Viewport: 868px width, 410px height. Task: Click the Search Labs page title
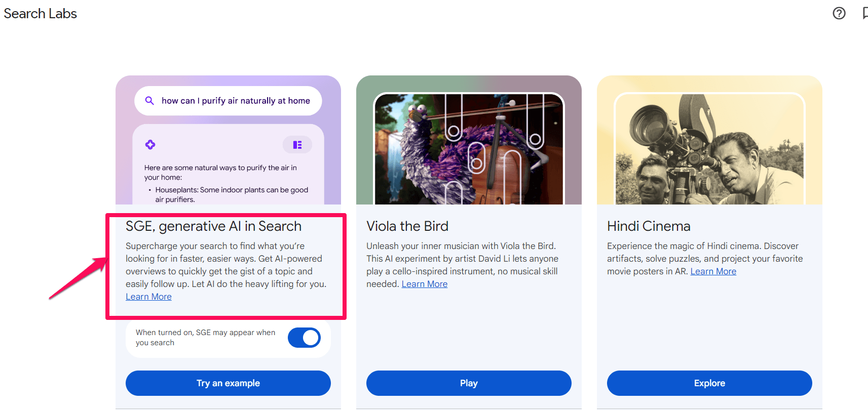point(41,14)
